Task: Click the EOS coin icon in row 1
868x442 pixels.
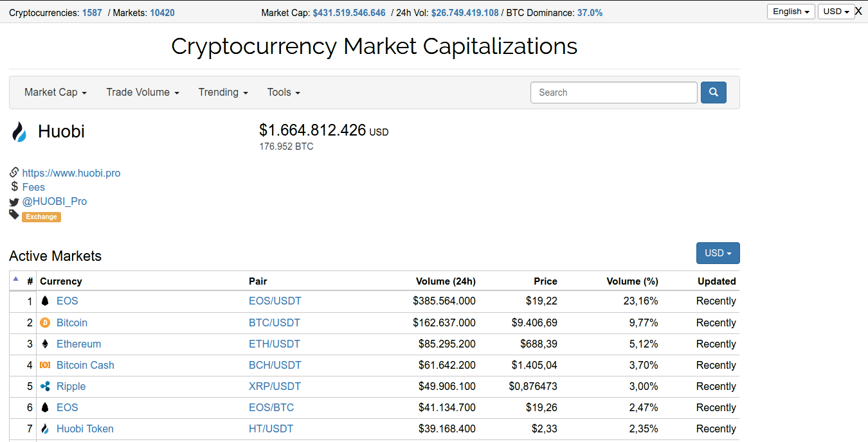Action: point(45,301)
